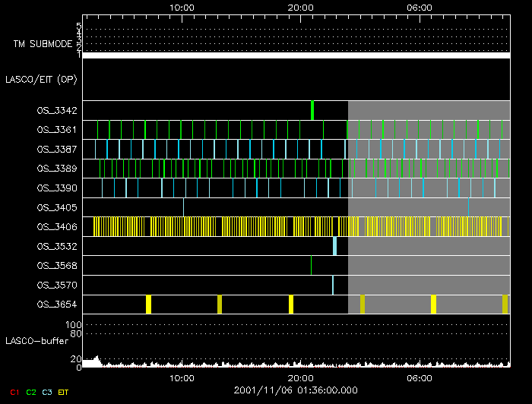
Task: Select the green C2 legend entry
Action: [30, 392]
